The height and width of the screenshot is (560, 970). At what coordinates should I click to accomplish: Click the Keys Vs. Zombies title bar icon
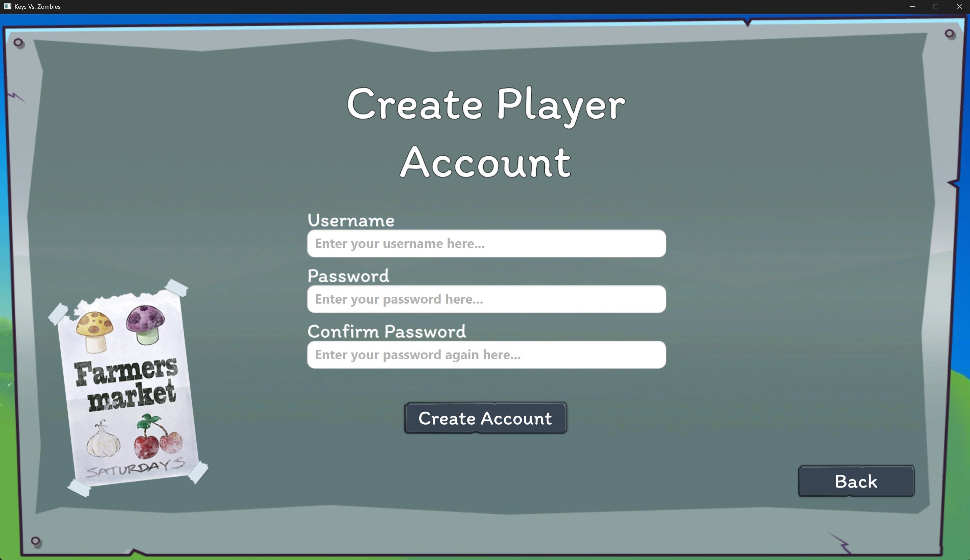point(8,6)
